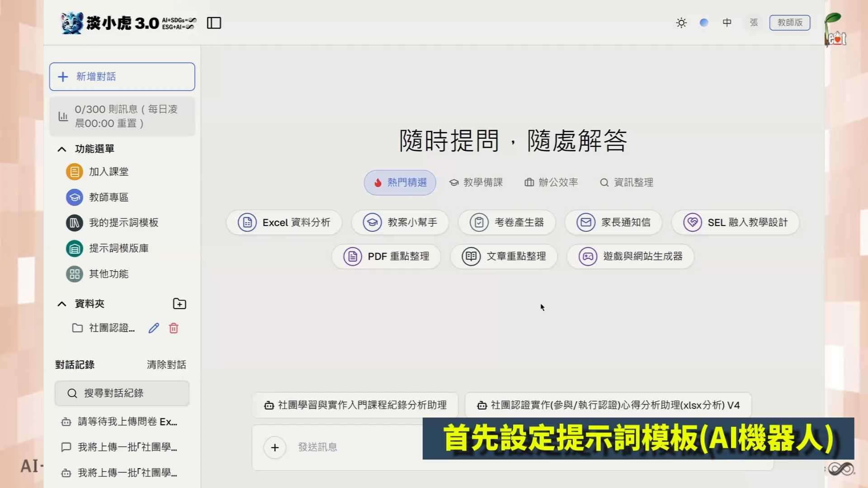Open 加入課堂 icon
This screenshot has height=488, width=868.
click(x=75, y=172)
